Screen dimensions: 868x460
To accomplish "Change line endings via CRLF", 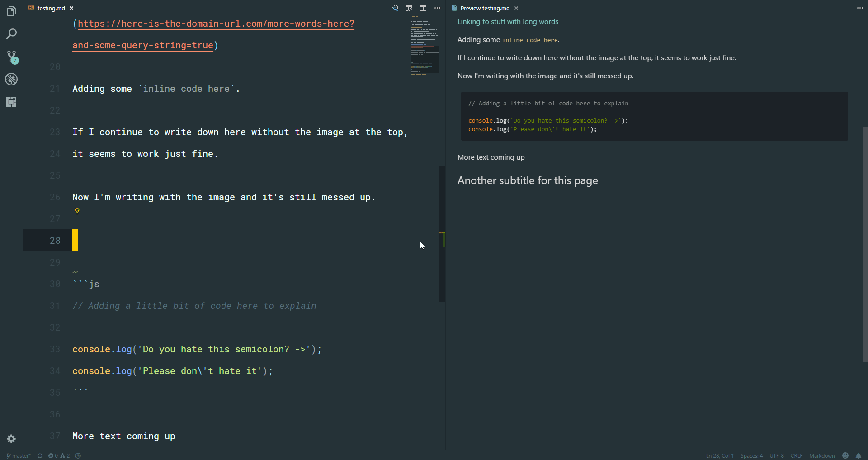I will [797, 455].
